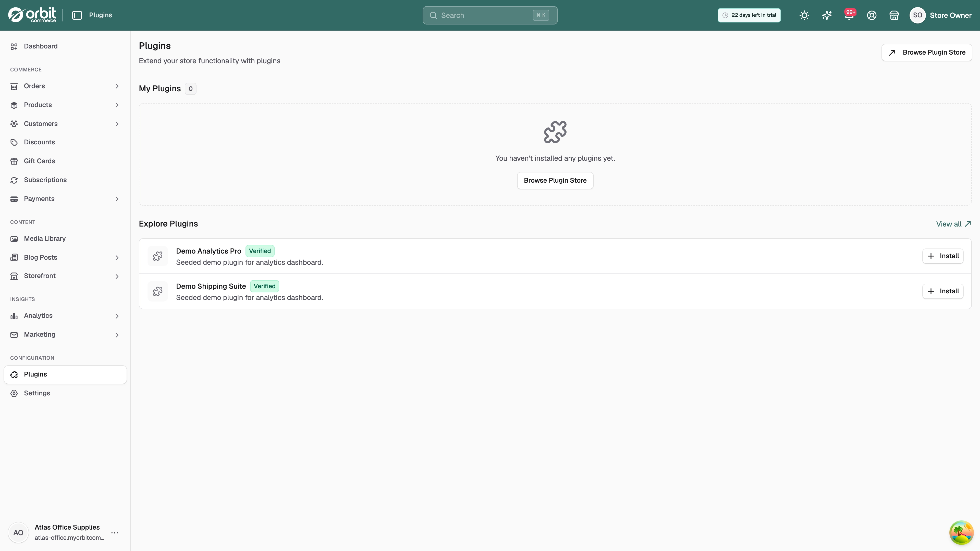Expand the Payments submenu chevron

coord(117,199)
